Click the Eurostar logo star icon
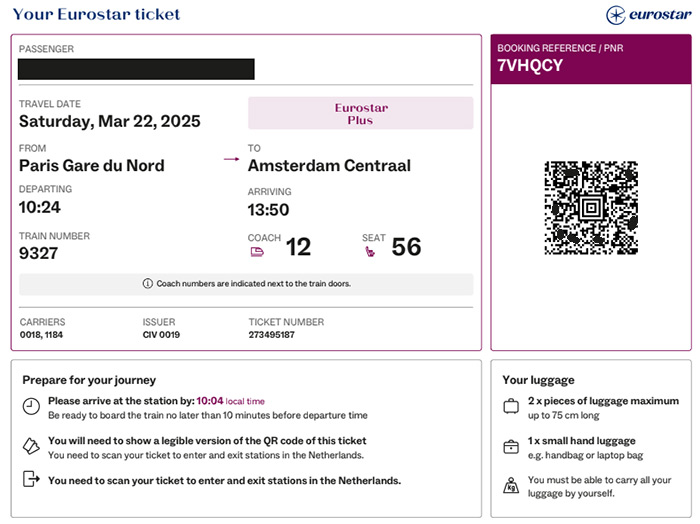The height and width of the screenshot is (524, 700). 616,15
